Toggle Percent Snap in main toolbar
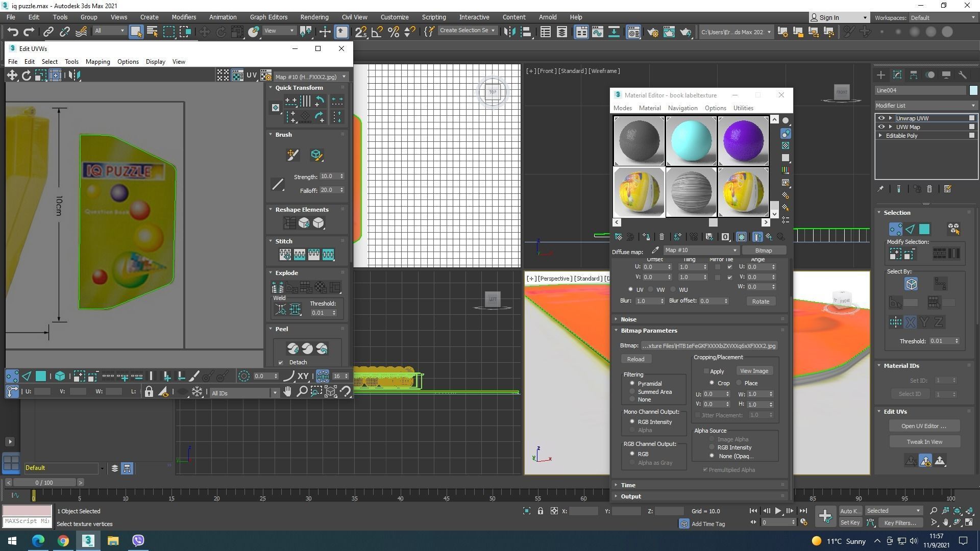This screenshot has height=551, width=980. coord(394,32)
